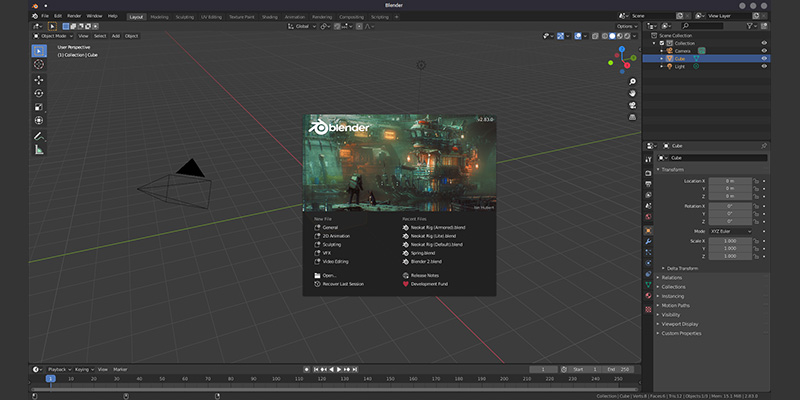Screen dimensions: 800x400
Task: Toggle visibility of Collection in outliner
Action: (764, 43)
